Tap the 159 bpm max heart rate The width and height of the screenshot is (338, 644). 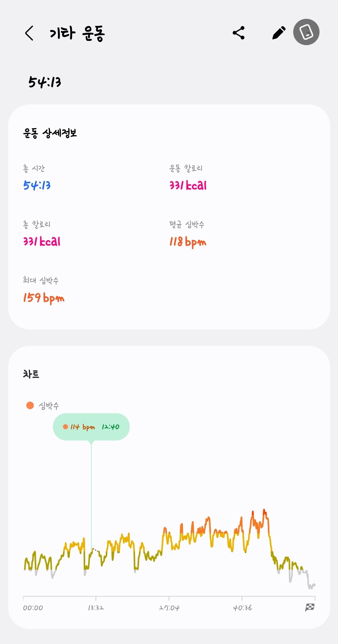coord(44,298)
